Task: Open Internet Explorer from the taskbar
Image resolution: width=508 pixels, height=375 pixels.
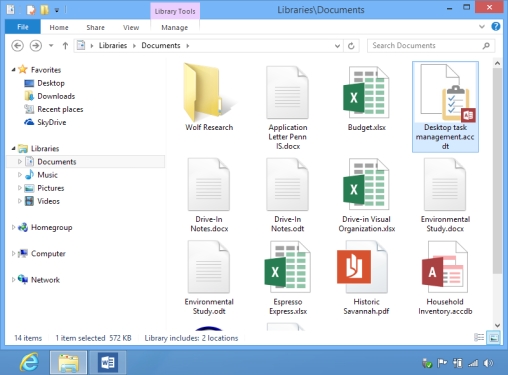Action: pyautogui.click(x=29, y=362)
